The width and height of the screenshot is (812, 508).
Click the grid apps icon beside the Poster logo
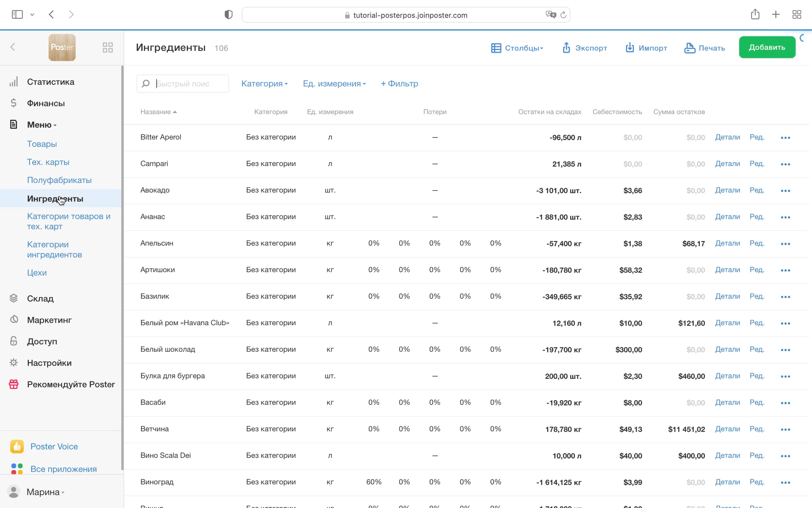107,47
